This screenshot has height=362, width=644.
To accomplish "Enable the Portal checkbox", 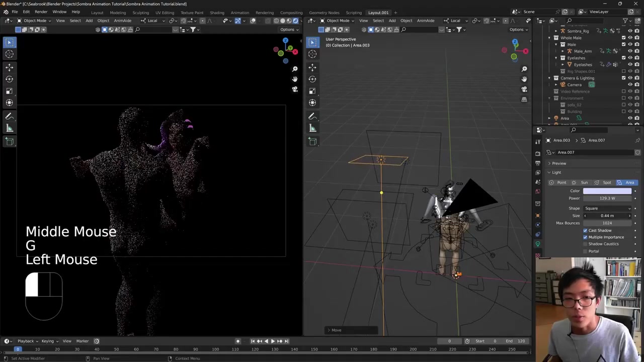I will pyautogui.click(x=585, y=251).
